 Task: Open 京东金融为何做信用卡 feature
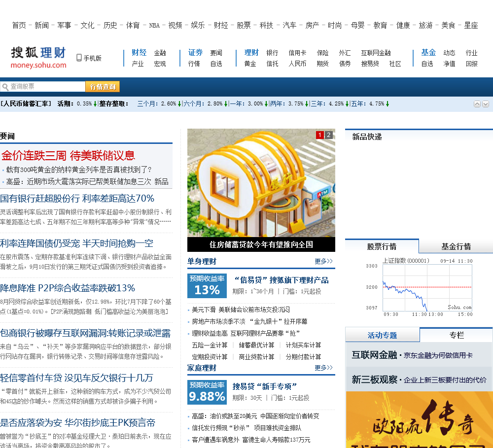pos(438,355)
